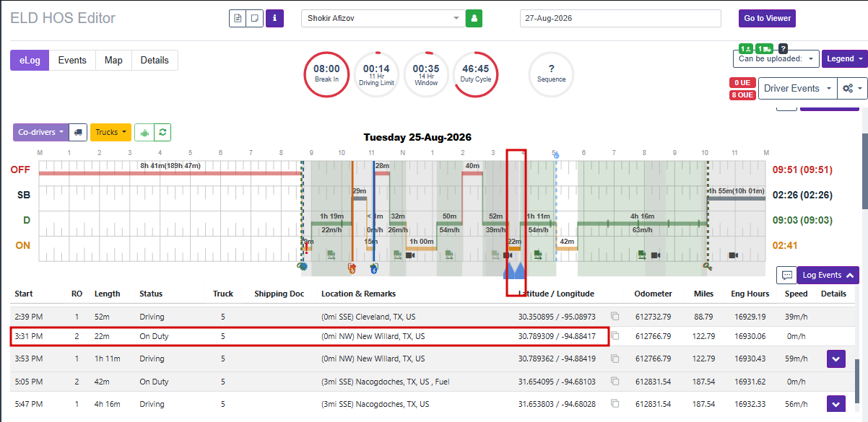Switch to the Events tab
This screenshot has width=868, height=422.
point(72,61)
